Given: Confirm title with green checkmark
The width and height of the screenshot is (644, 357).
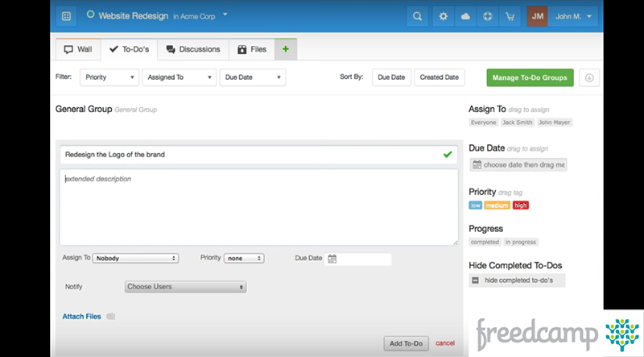Looking at the screenshot, I should 448,154.
